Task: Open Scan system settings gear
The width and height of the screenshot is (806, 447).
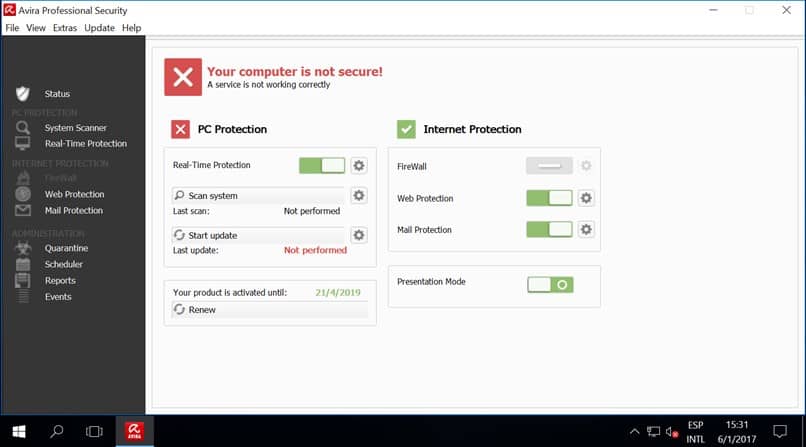Action: [x=359, y=195]
